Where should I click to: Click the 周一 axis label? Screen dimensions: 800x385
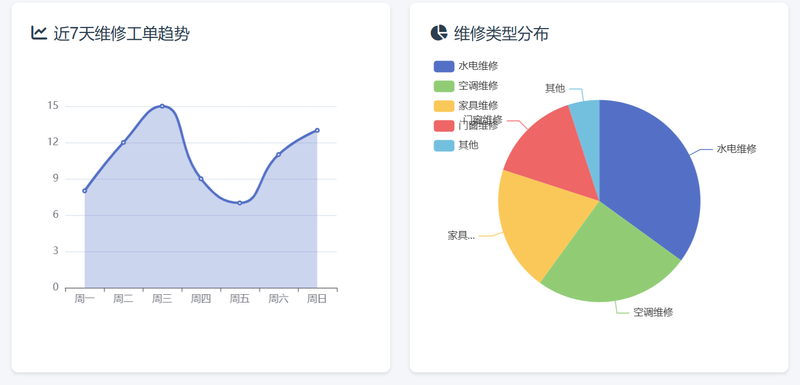(85, 299)
